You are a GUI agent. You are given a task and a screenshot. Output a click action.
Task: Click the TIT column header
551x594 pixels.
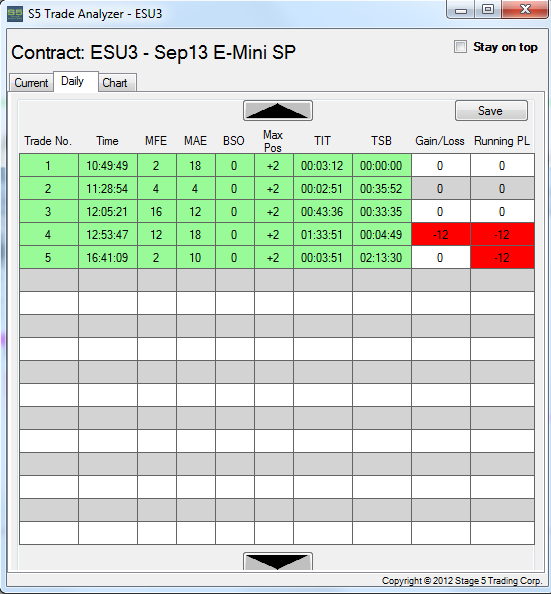322,141
